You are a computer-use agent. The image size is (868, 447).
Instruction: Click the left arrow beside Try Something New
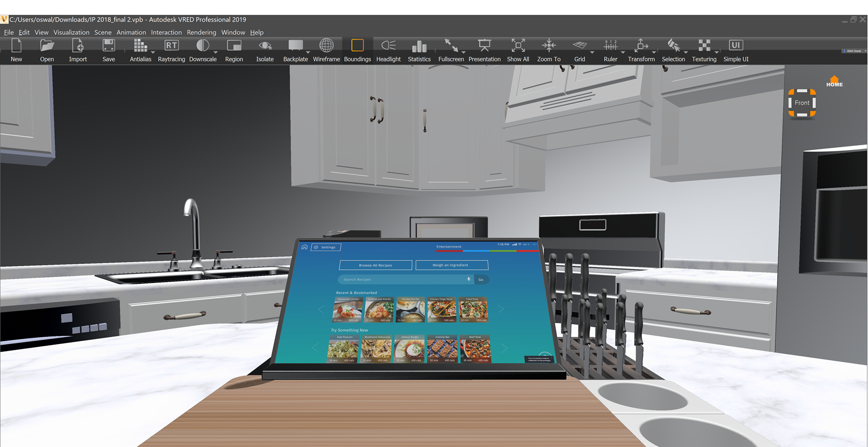coord(315,348)
